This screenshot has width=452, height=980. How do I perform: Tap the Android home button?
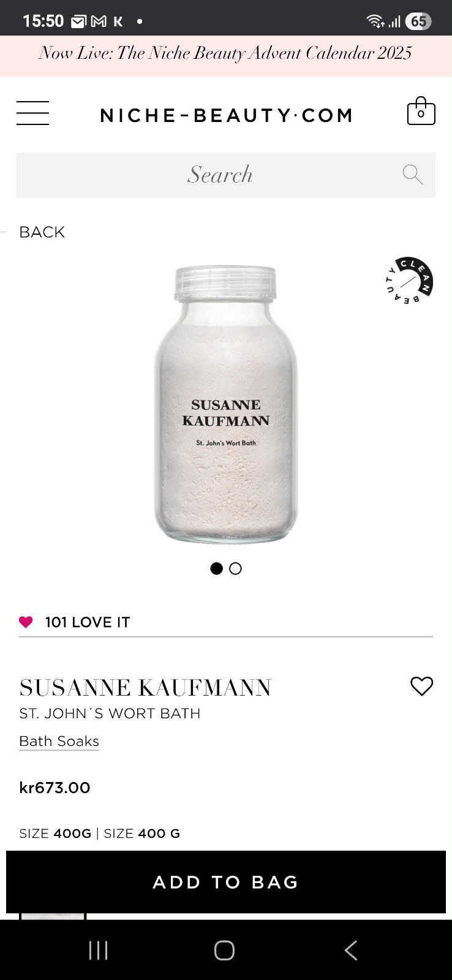pyautogui.click(x=224, y=951)
